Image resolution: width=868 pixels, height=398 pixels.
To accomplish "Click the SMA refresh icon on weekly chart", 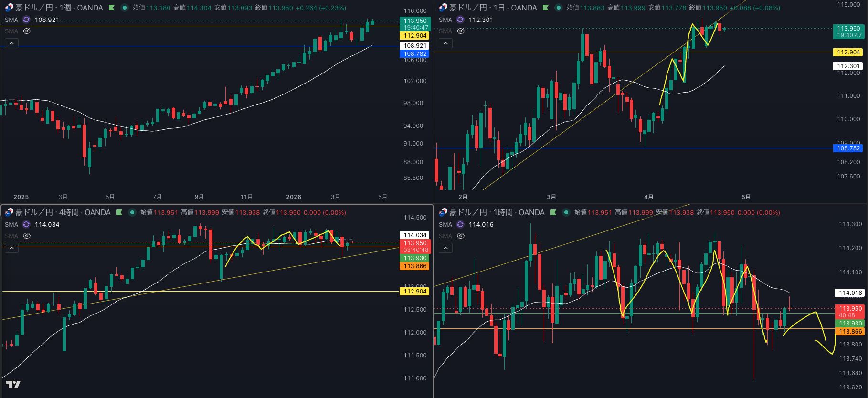I will [x=26, y=20].
